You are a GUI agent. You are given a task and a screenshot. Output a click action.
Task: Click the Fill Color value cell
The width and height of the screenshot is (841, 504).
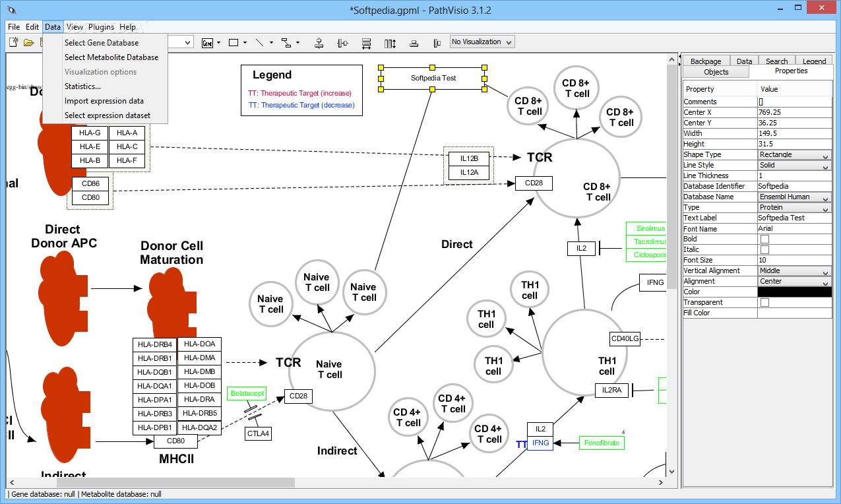[794, 313]
